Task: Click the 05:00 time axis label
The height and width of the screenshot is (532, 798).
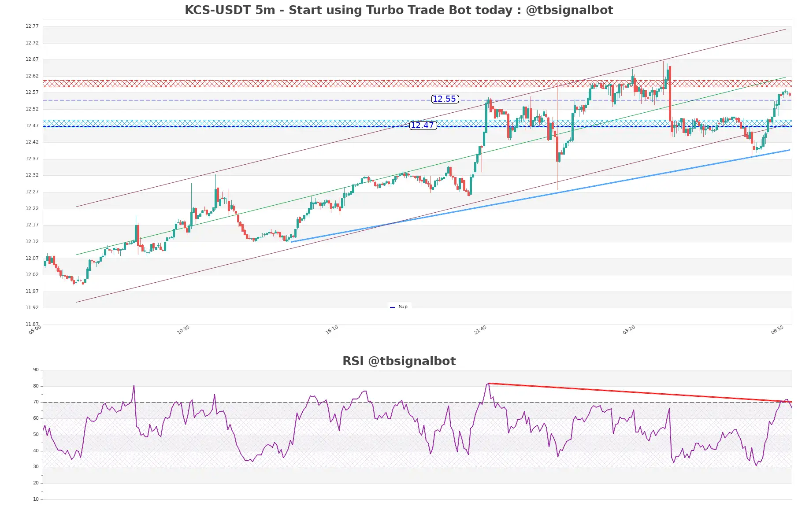Action: pos(35,330)
